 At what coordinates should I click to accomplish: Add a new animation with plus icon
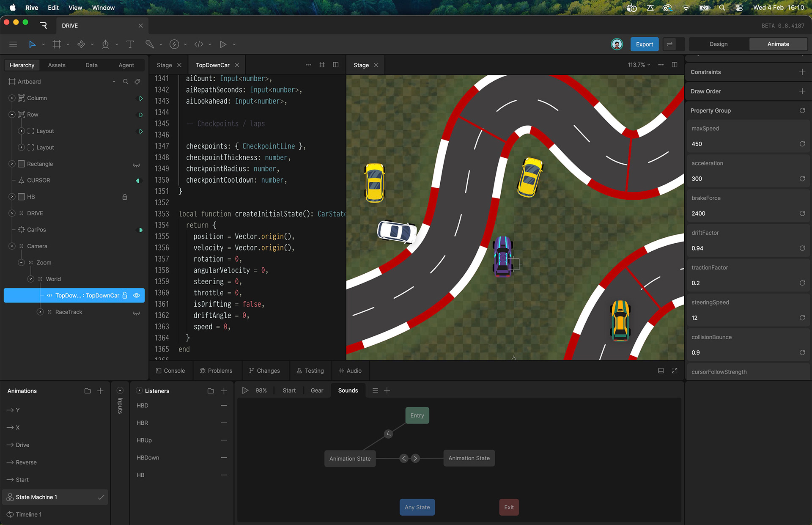(x=100, y=391)
